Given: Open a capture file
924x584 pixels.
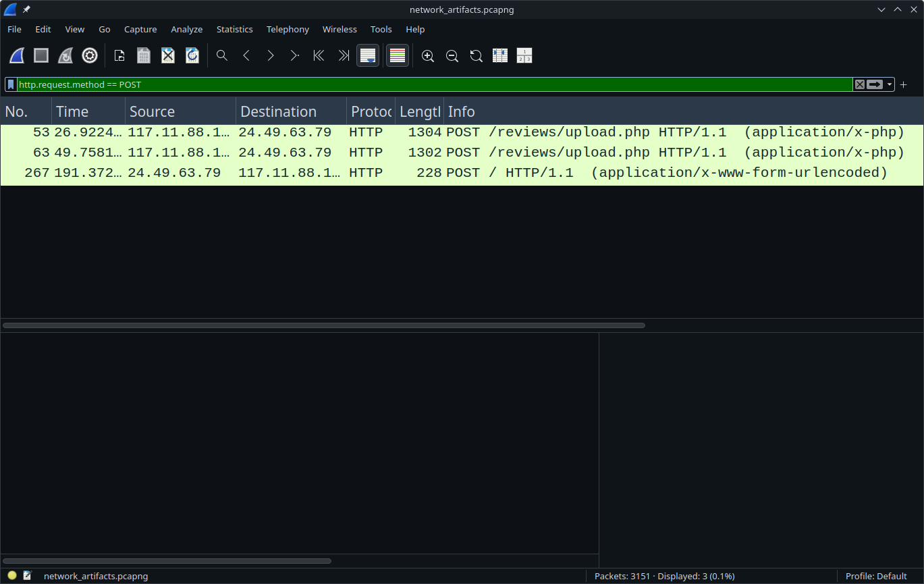Looking at the screenshot, I should [119, 56].
